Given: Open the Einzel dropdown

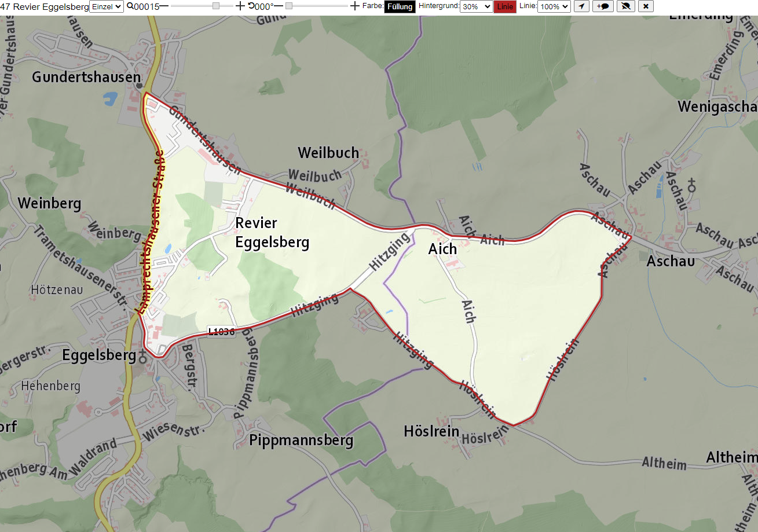Looking at the screenshot, I should (x=107, y=6).
